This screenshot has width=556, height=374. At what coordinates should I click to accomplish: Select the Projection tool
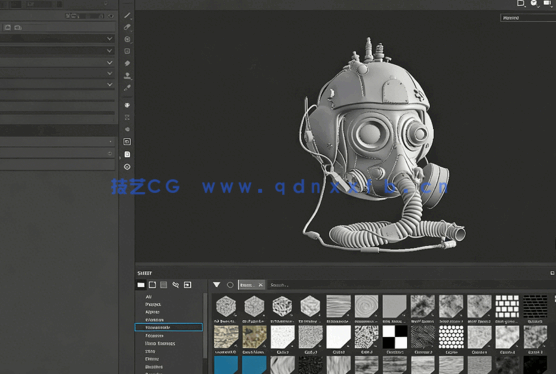click(127, 39)
